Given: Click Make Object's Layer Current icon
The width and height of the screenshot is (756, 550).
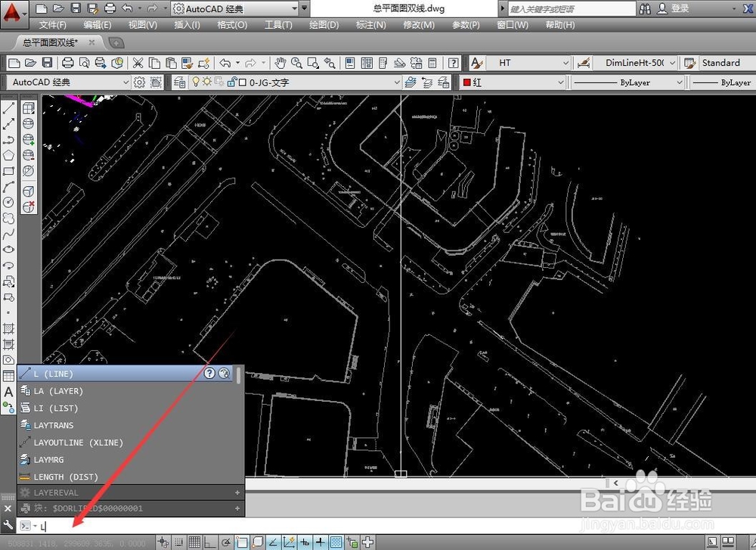Looking at the screenshot, I should [411, 82].
